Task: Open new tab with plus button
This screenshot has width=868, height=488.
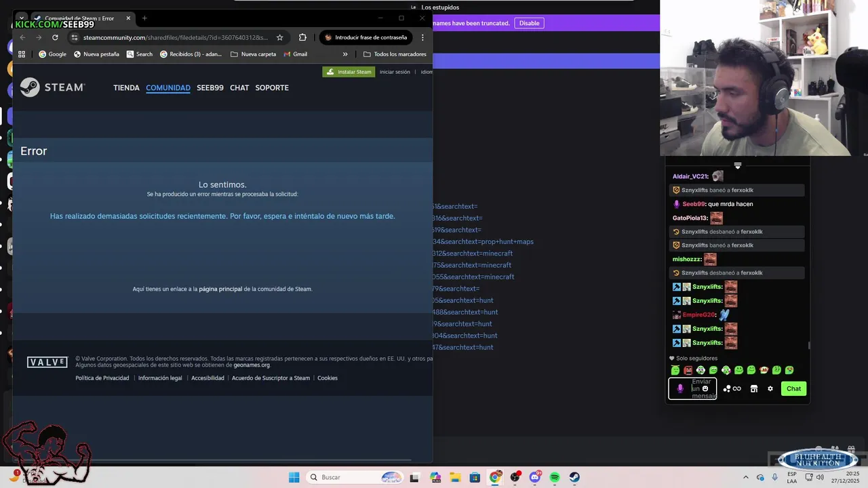Action: (144, 18)
